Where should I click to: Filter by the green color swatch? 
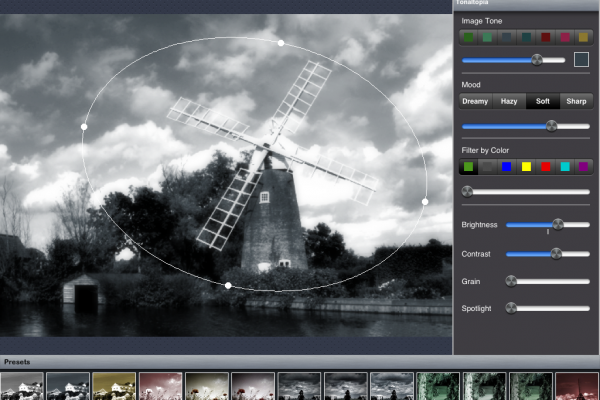pos(468,167)
